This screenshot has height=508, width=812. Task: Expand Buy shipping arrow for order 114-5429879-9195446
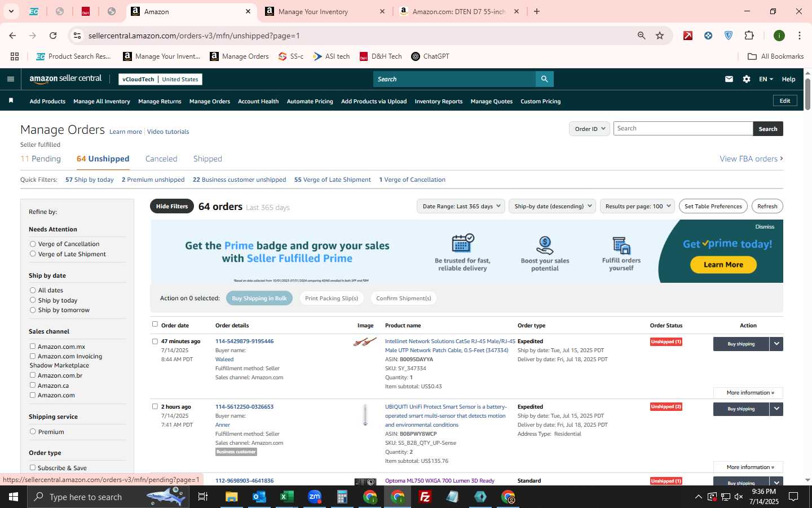[x=776, y=344]
